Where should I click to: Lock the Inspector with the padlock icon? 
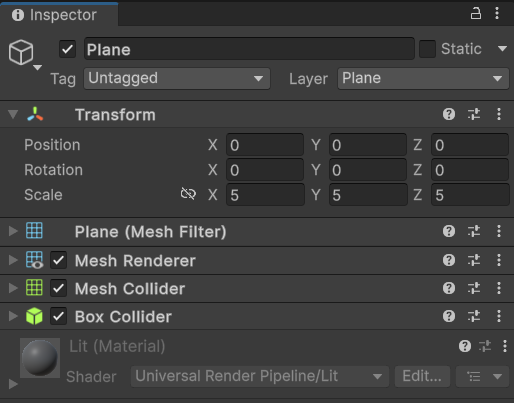pos(476,14)
